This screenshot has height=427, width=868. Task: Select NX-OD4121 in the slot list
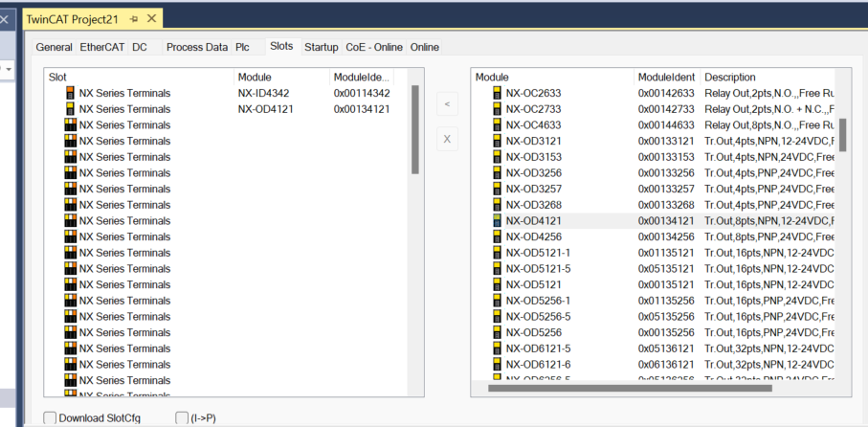pos(266,109)
